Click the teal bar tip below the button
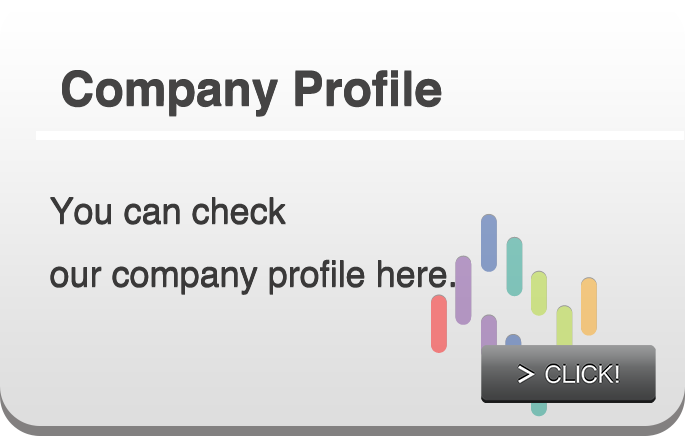The width and height of the screenshot is (685, 436). click(539, 409)
